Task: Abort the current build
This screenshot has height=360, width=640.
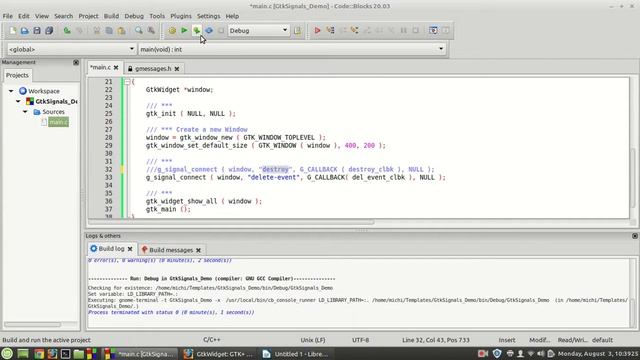Action: pyautogui.click(x=221, y=31)
